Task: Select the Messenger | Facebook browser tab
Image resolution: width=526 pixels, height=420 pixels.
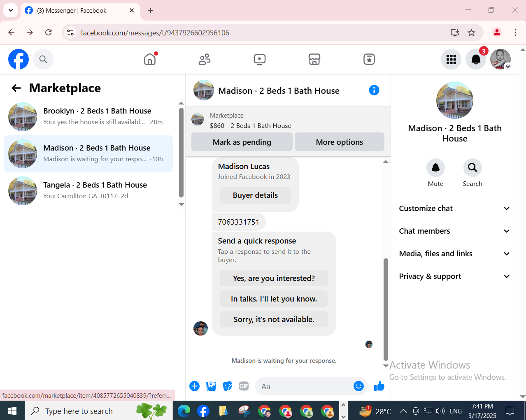Action: (80, 11)
